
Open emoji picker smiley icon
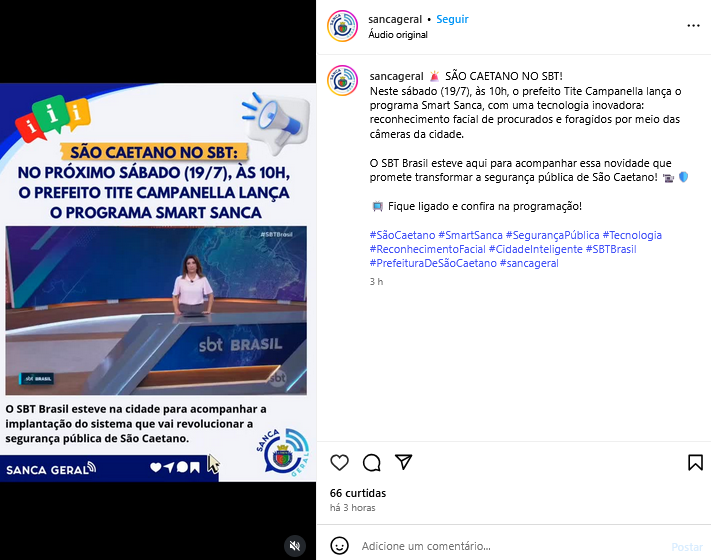[x=339, y=545]
